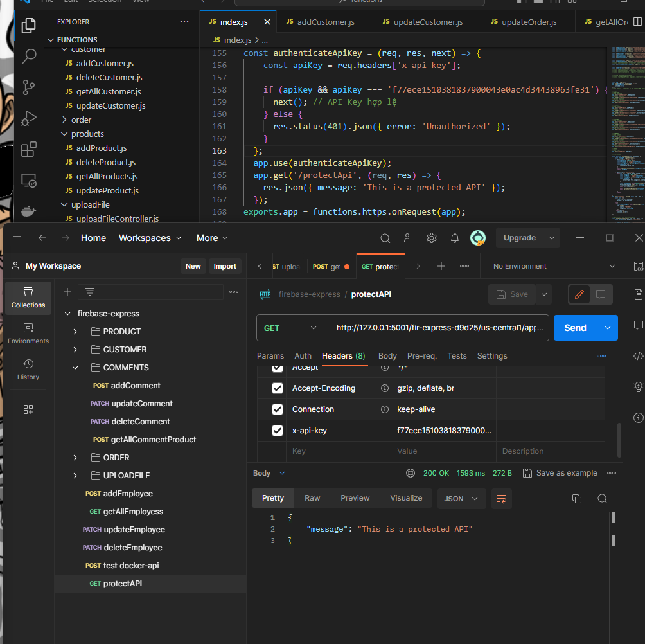Image resolution: width=645 pixels, height=644 pixels.
Task: Open Docker panel in activity bar
Action: pyautogui.click(x=29, y=210)
